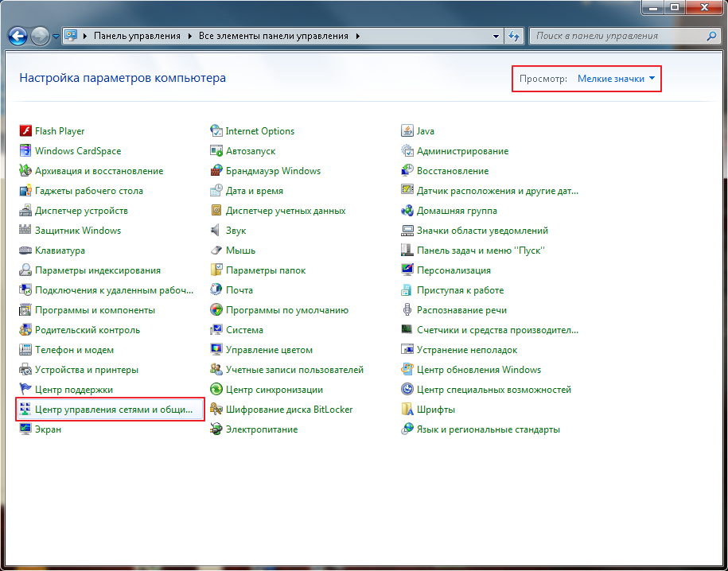Click the Родительский контроль icon

(25, 330)
